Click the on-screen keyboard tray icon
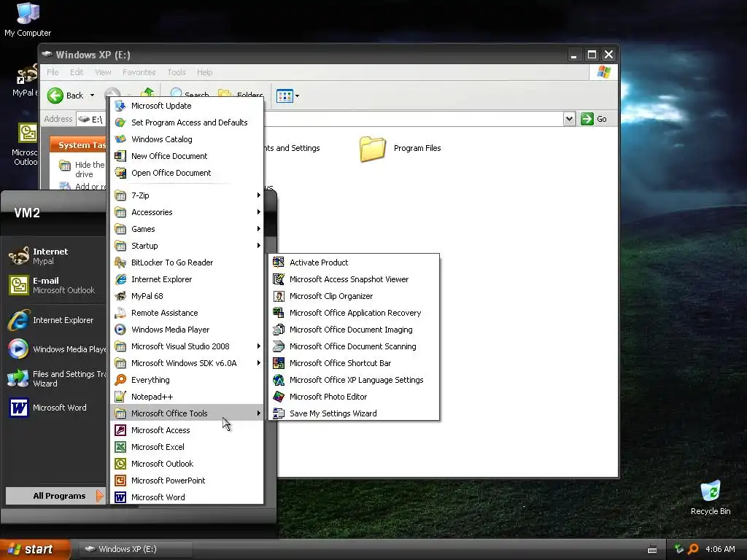Image resolution: width=747 pixels, height=560 pixels. coord(652,550)
